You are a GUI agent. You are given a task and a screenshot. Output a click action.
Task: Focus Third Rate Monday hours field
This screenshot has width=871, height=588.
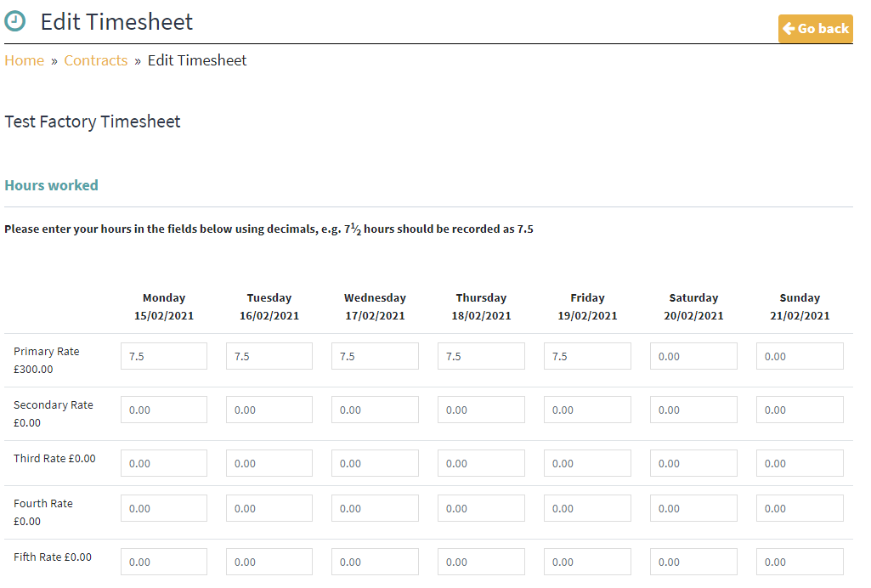point(164,463)
